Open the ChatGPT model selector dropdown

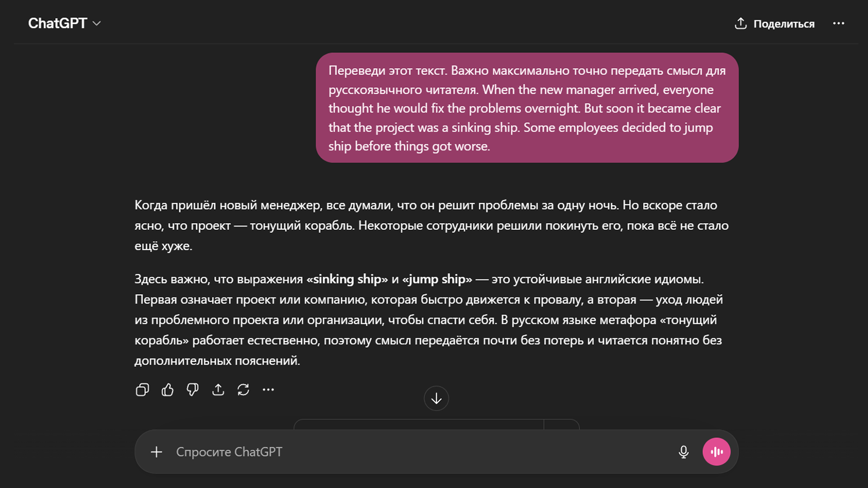tap(64, 24)
